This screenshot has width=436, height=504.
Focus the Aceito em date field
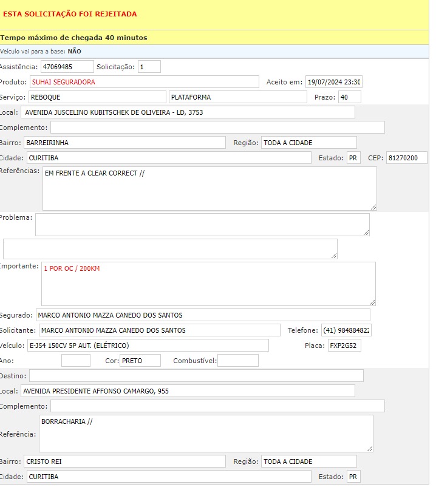[333, 82]
